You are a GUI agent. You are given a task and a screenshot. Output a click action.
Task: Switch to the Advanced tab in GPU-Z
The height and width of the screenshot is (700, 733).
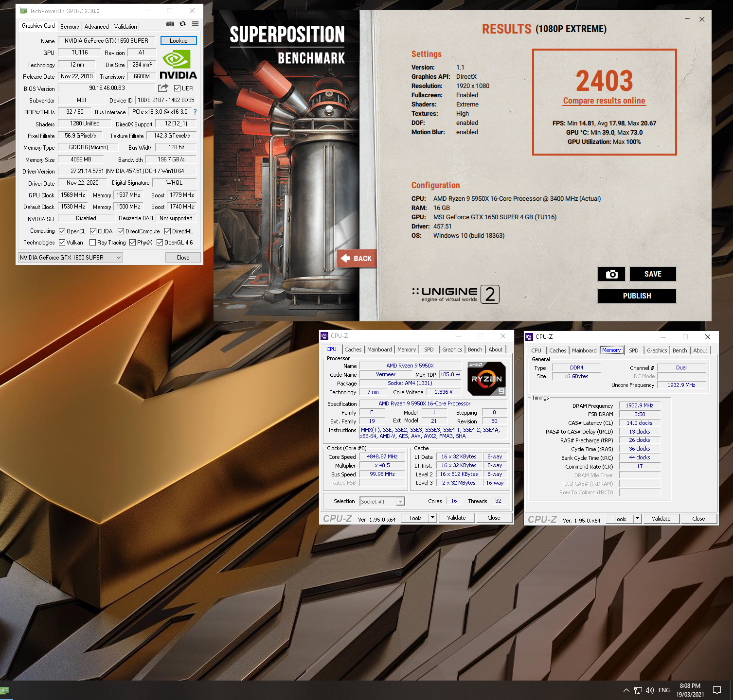pyautogui.click(x=96, y=27)
